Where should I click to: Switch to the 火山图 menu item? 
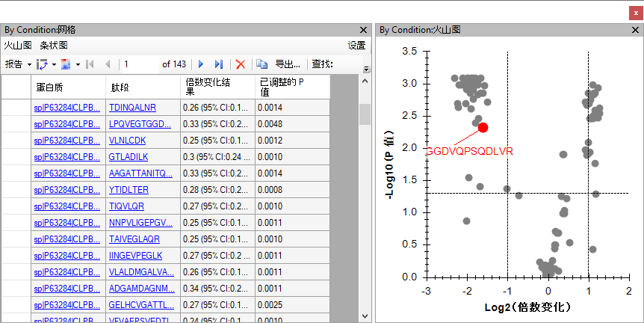coord(18,46)
